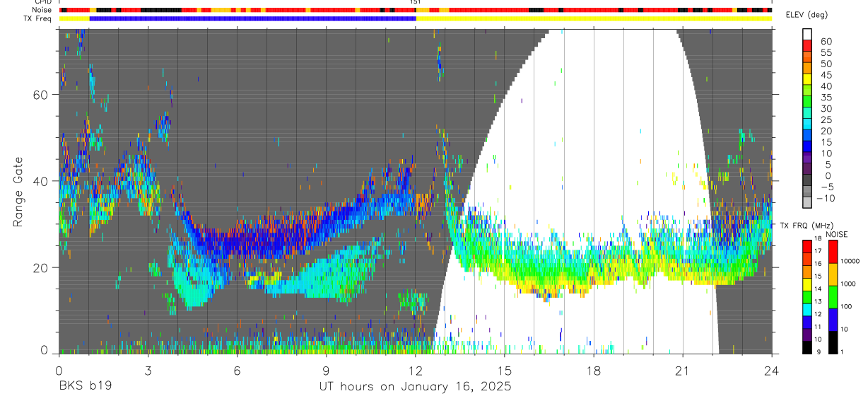The height and width of the screenshot is (401, 868).
Task: Click the x-axis tick label '6'
Action: point(237,371)
